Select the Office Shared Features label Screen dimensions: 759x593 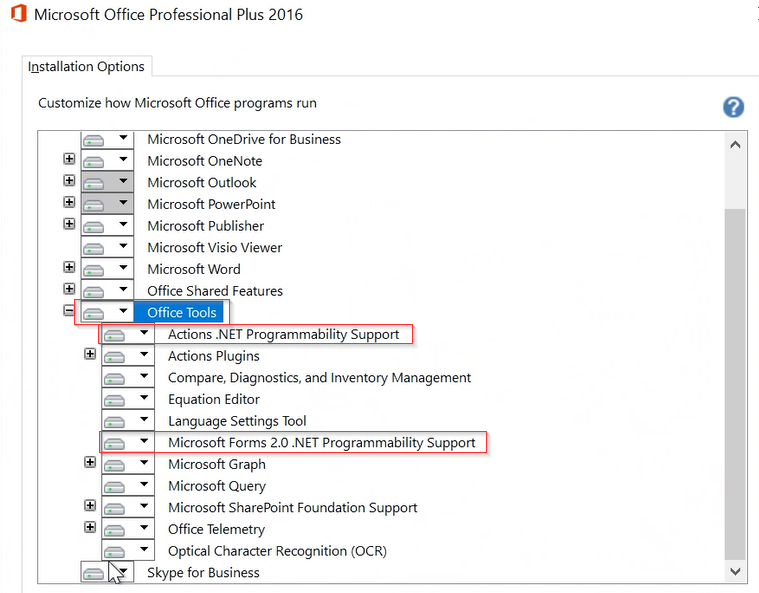click(215, 290)
